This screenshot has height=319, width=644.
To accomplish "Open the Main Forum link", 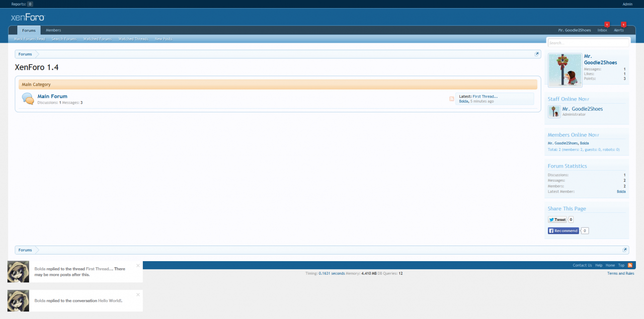I will pyautogui.click(x=52, y=96).
